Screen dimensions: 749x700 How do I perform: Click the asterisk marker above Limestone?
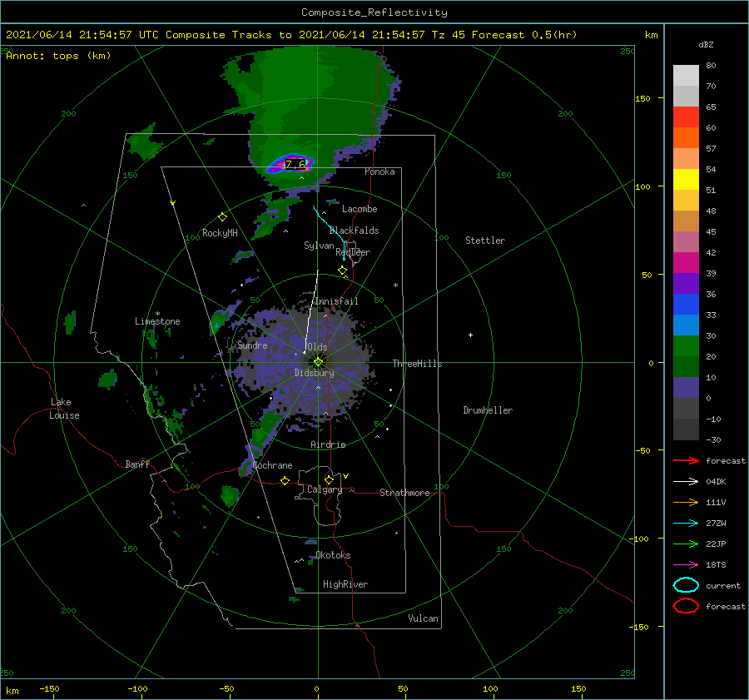coord(157,314)
